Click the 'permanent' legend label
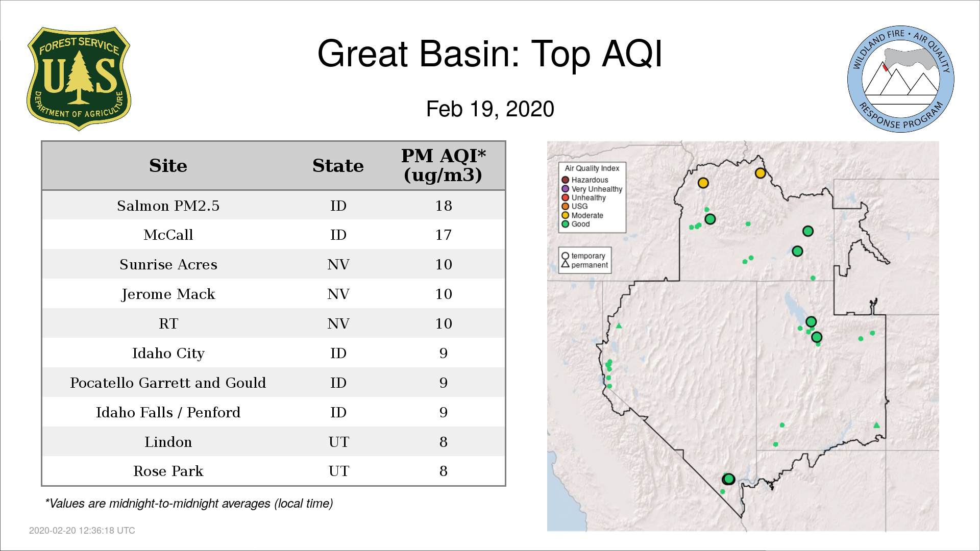The height and width of the screenshot is (551, 980). (590, 265)
